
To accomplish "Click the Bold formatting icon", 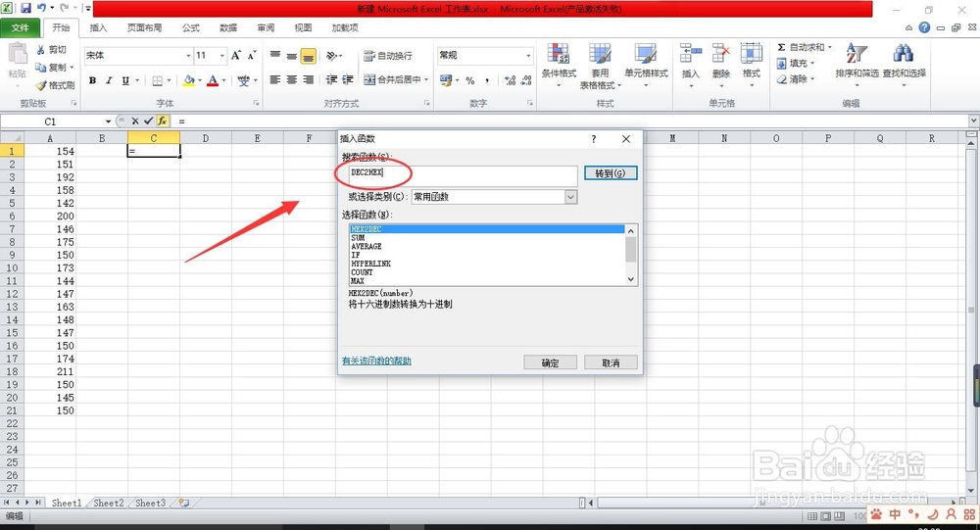I will (x=92, y=80).
